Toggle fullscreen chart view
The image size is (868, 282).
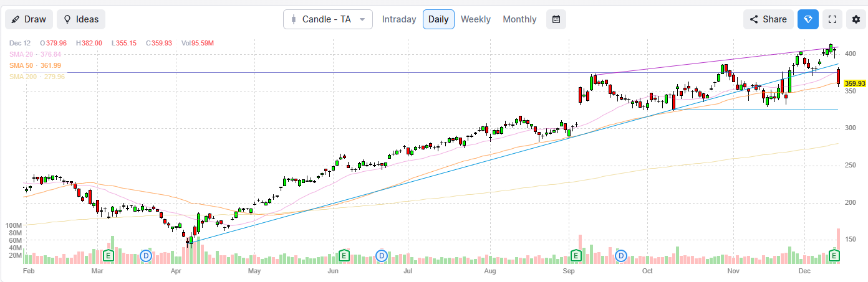[x=832, y=19]
